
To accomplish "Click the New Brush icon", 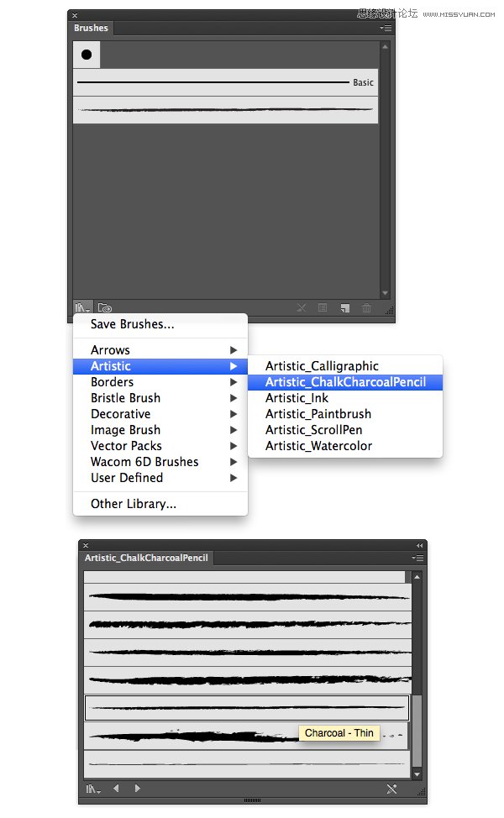I will click(344, 308).
